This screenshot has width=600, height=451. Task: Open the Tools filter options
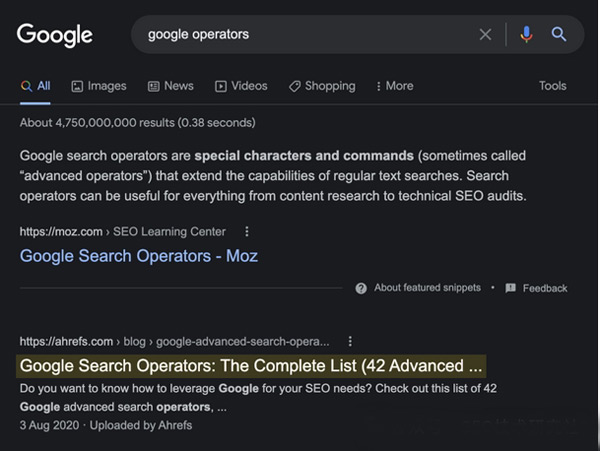(552, 86)
